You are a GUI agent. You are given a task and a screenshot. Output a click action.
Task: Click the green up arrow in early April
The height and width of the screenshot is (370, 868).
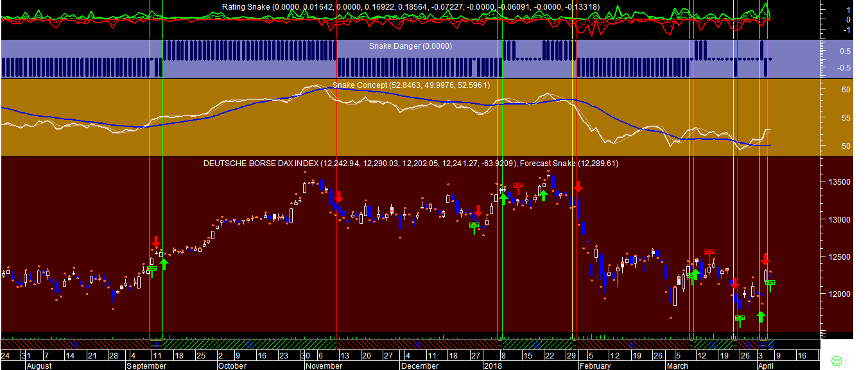coord(761,316)
